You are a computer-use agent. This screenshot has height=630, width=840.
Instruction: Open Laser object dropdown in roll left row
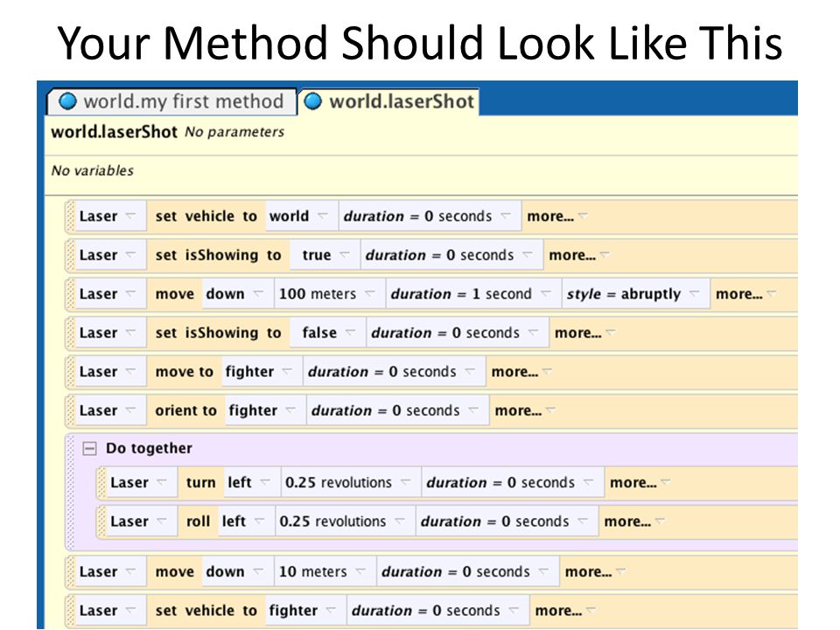tap(142, 521)
